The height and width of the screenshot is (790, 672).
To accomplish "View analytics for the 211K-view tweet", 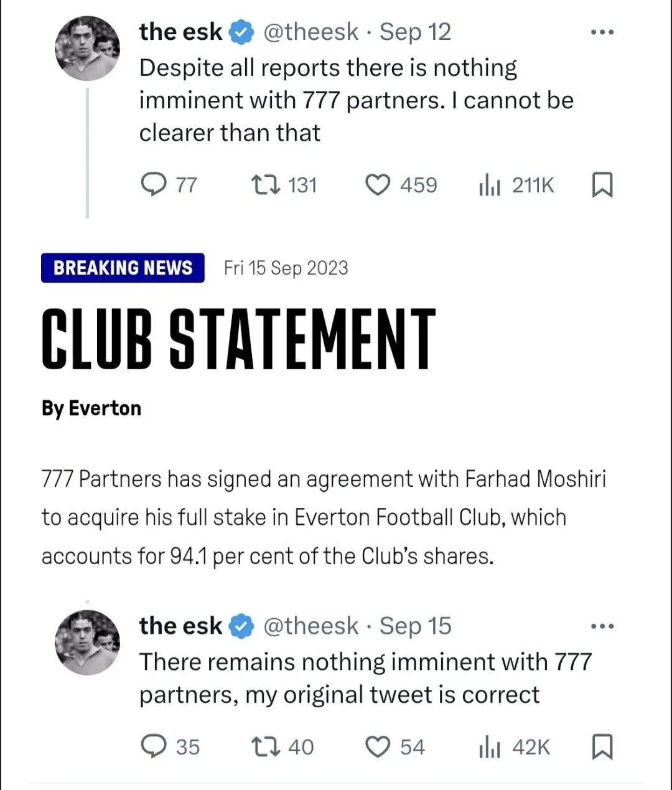I will click(490, 185).
